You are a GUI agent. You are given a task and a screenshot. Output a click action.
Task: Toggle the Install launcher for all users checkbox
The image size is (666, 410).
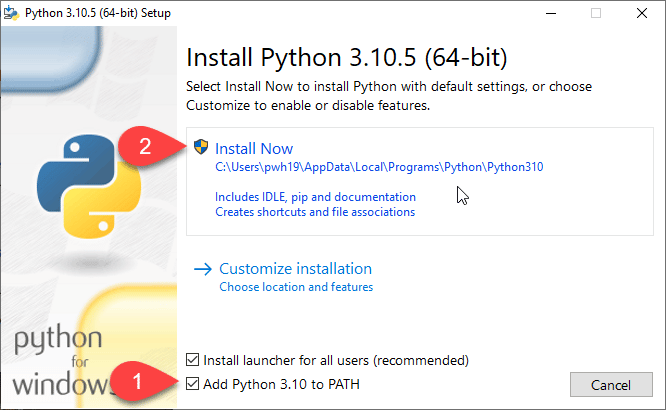(x=192, y=360)
